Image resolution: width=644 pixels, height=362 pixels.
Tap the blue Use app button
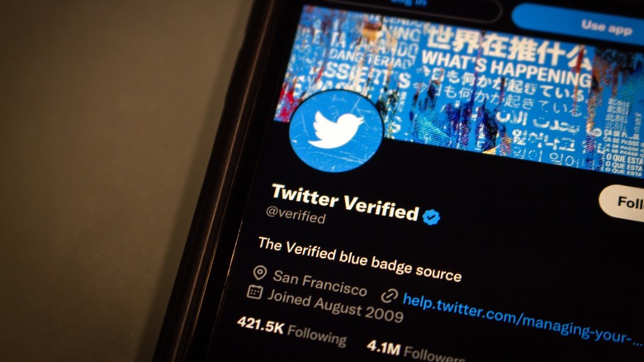pos(579,23)
